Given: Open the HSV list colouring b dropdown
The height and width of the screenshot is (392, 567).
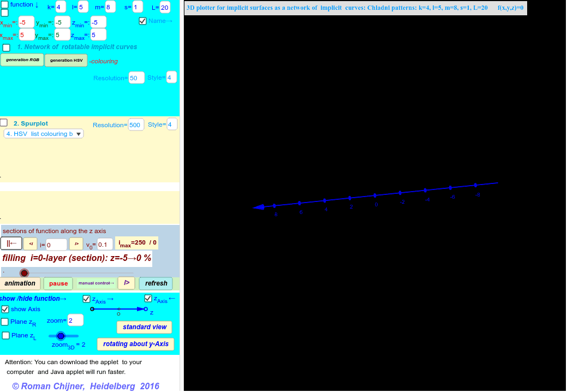Looking at the screenshot, I should pos(43,133).
